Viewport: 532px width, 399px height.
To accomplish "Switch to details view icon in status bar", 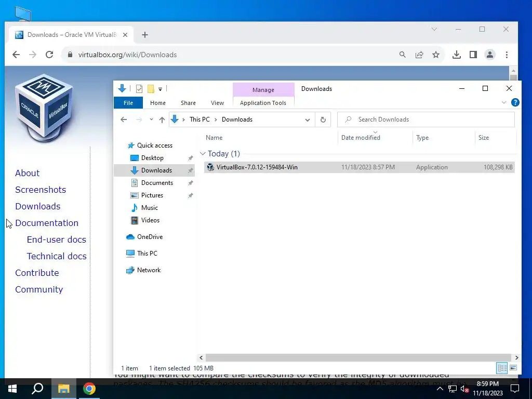I will [x=502, y=368].
